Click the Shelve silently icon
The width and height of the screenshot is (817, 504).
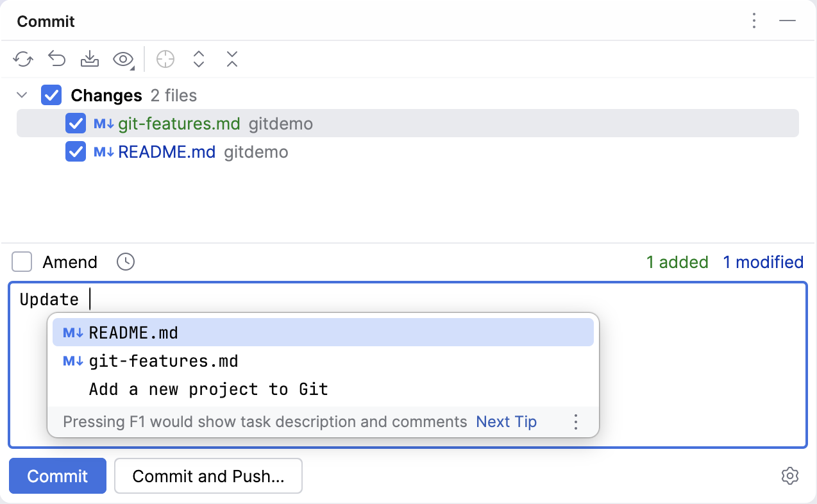tap(90, 59)
